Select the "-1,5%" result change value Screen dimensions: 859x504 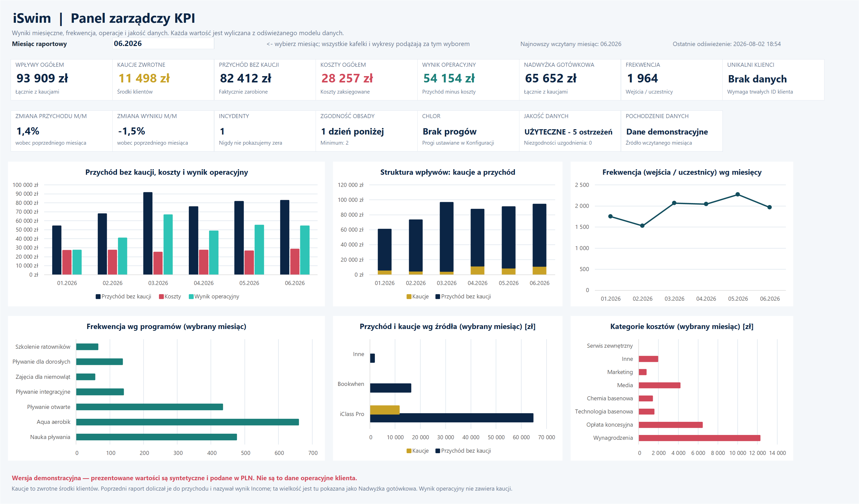point(132,131)
